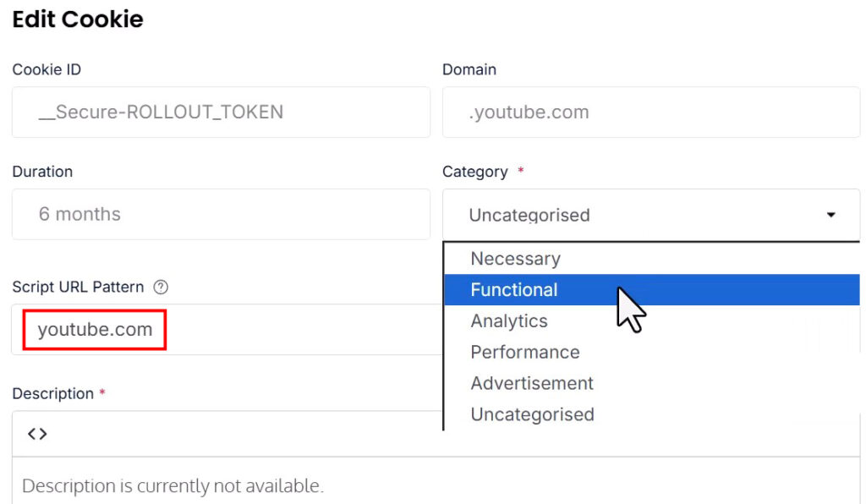Click the Script URL Pattern label
866x504 pixels.
coord(78,288)
